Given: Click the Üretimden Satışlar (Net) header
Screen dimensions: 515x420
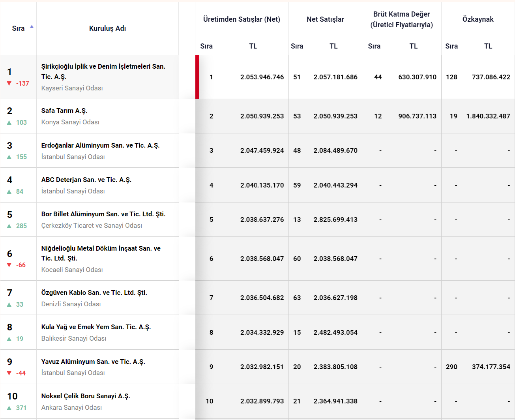Looking at the screenshot, I should tap(242, 19).
